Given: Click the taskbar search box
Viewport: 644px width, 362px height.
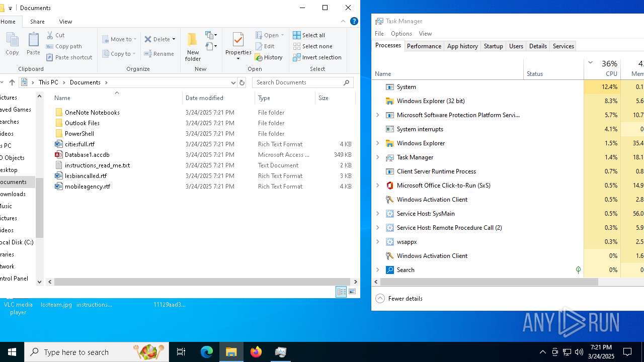Looking at the screenshot, I should coord(97,352).
